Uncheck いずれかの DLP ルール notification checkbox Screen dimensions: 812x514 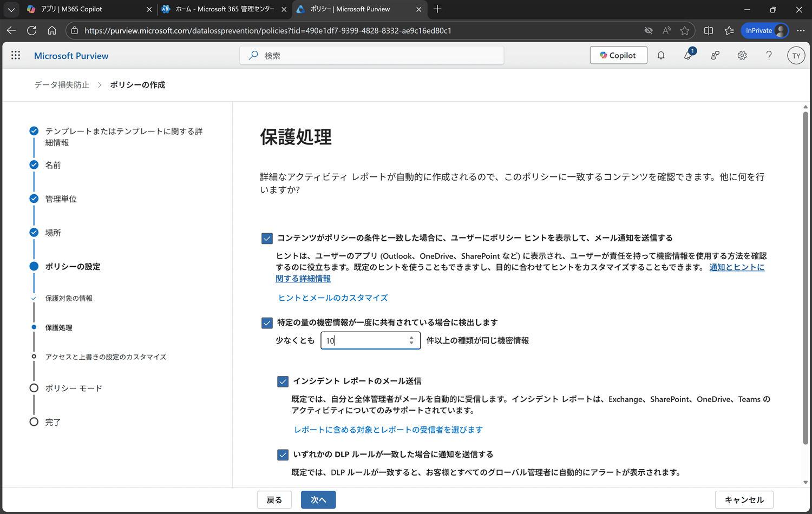(x=283, y=454)
